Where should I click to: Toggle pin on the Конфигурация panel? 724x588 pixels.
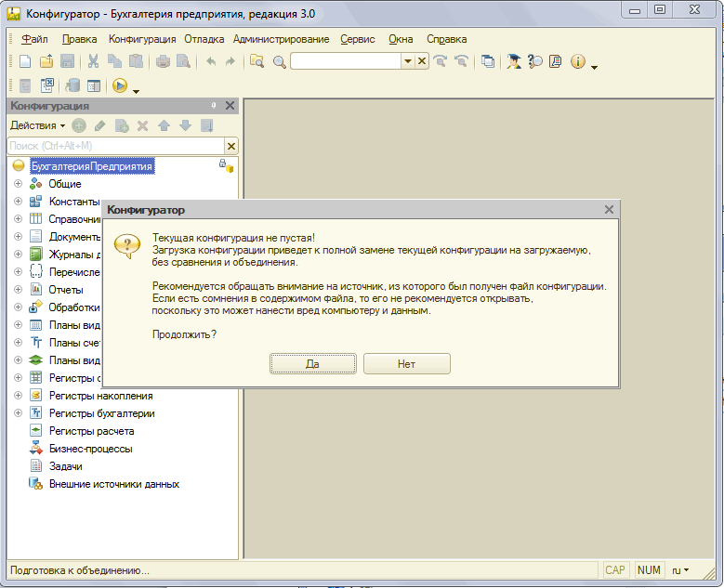click(214, 106)
